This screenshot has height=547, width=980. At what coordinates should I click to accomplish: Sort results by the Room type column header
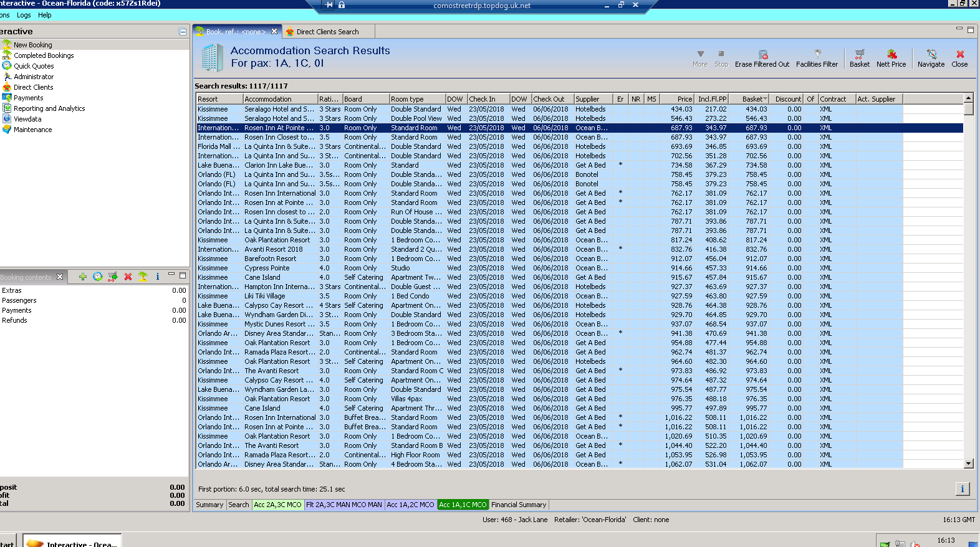point(417,99)
